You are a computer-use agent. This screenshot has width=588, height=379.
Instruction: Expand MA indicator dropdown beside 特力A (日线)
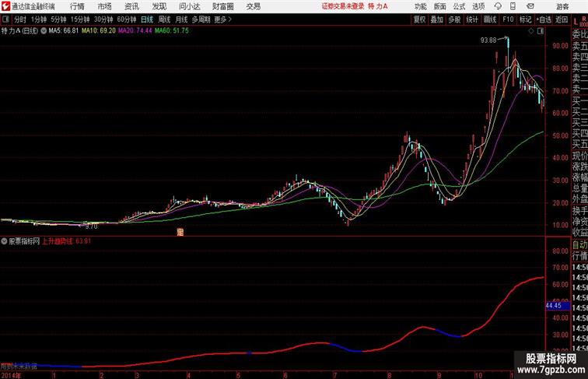44,31
